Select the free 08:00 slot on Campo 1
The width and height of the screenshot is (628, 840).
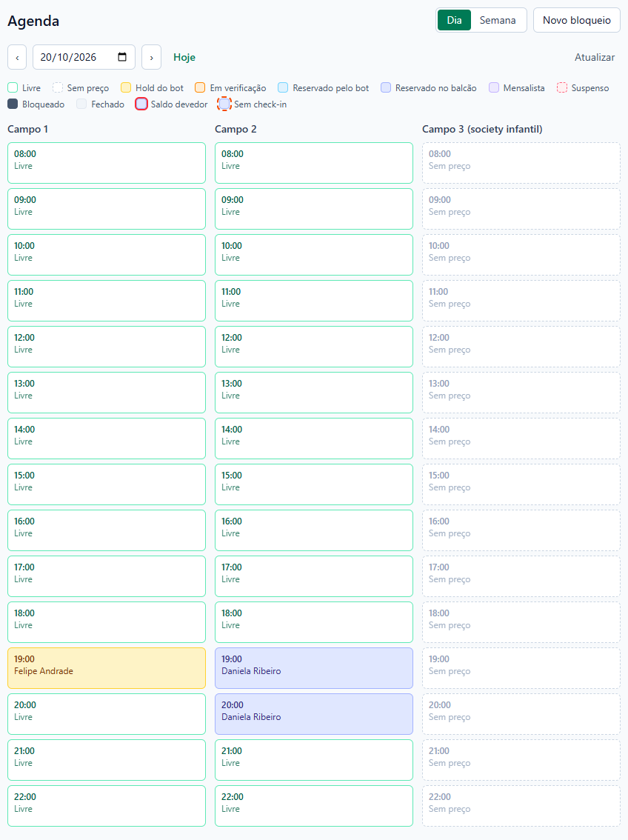[x=107, y=163]
